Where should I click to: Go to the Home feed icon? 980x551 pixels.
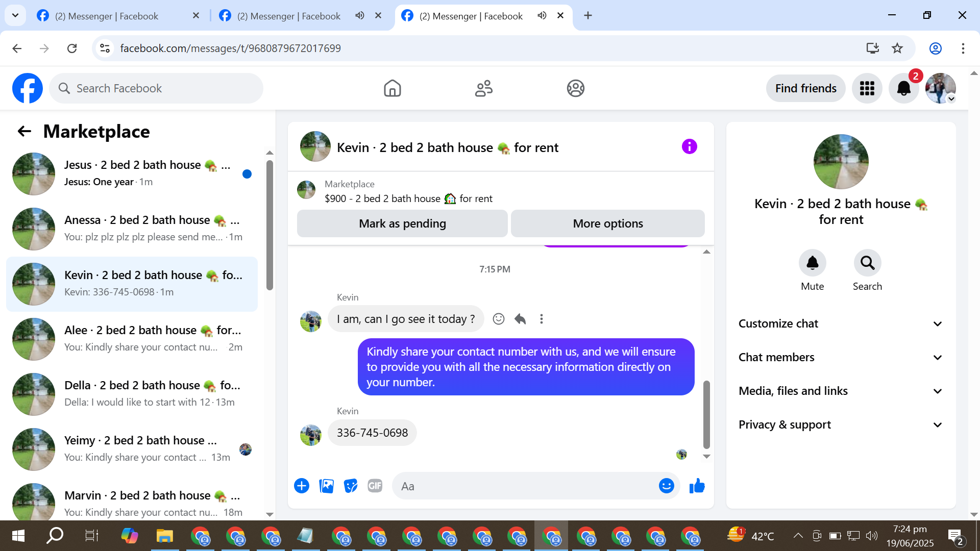pyautogui.click(x=392, y=88)
